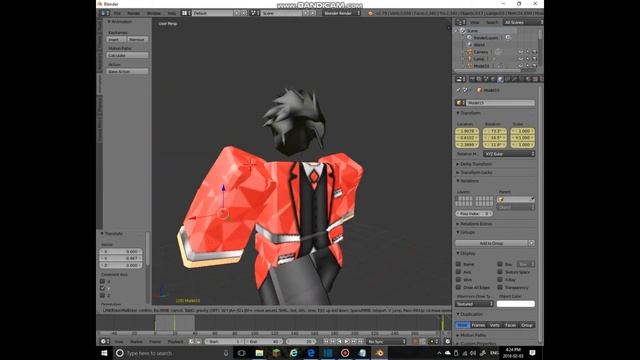
Task: Open the Textured maximum draw type dropdown
Action: click(x=474, y=304)
